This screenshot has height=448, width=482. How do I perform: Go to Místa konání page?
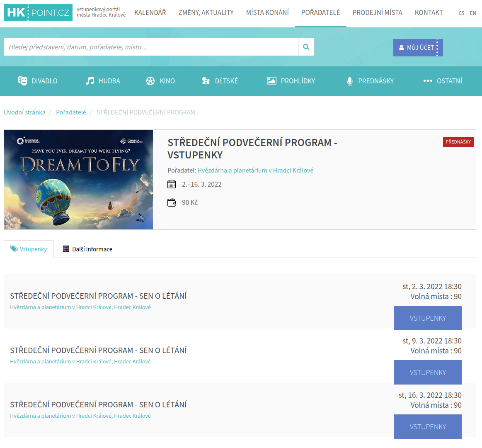(x=267, y=12)
